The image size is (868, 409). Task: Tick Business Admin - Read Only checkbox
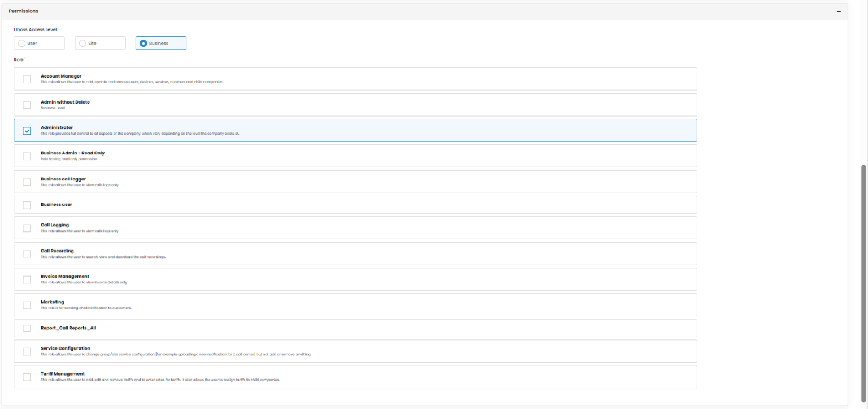pos(27,156)
